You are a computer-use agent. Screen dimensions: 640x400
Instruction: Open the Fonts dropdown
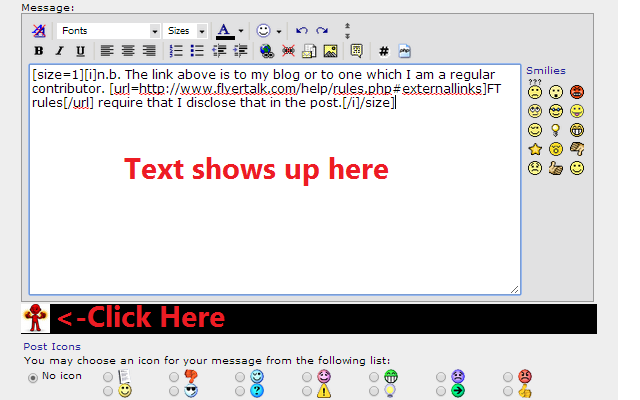tap(108, 31)
